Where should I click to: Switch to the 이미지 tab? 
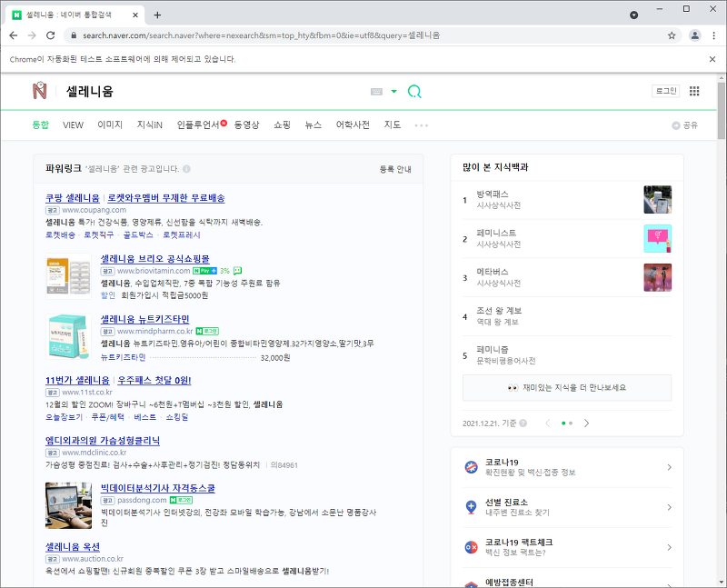(110, 125)
